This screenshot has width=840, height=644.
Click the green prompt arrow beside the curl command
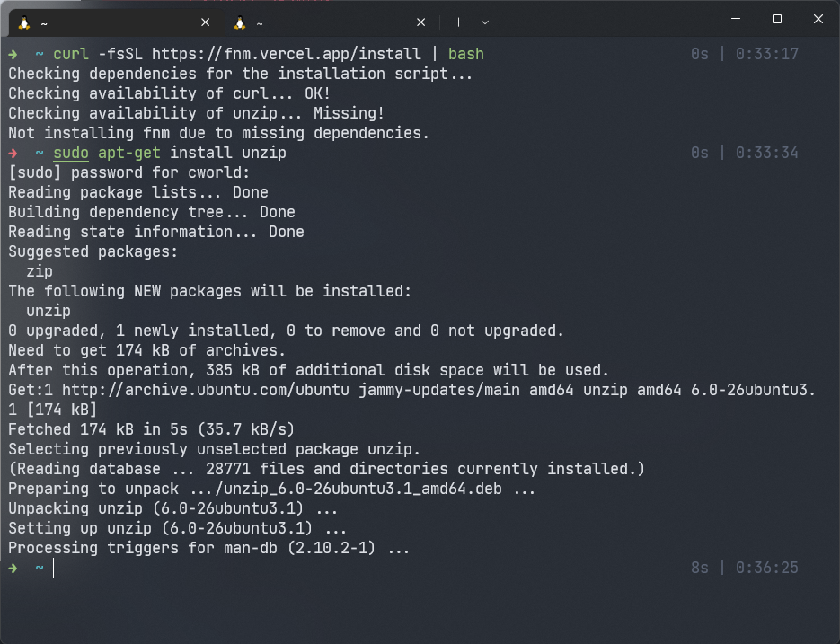[11, 54]
